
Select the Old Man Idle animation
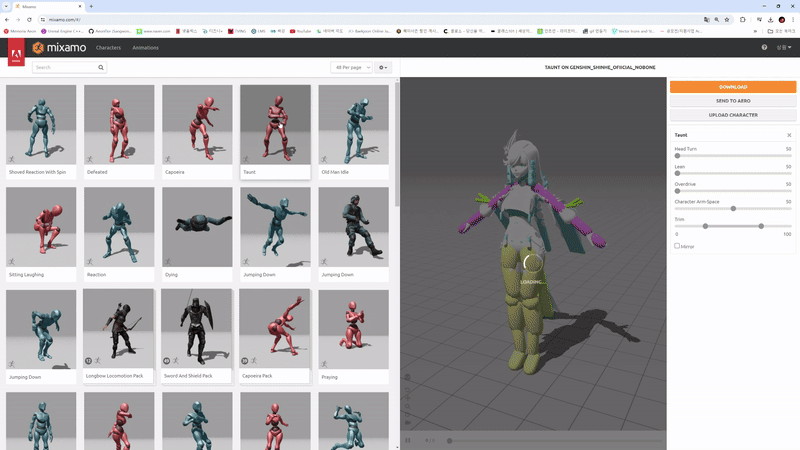[353, 132]
